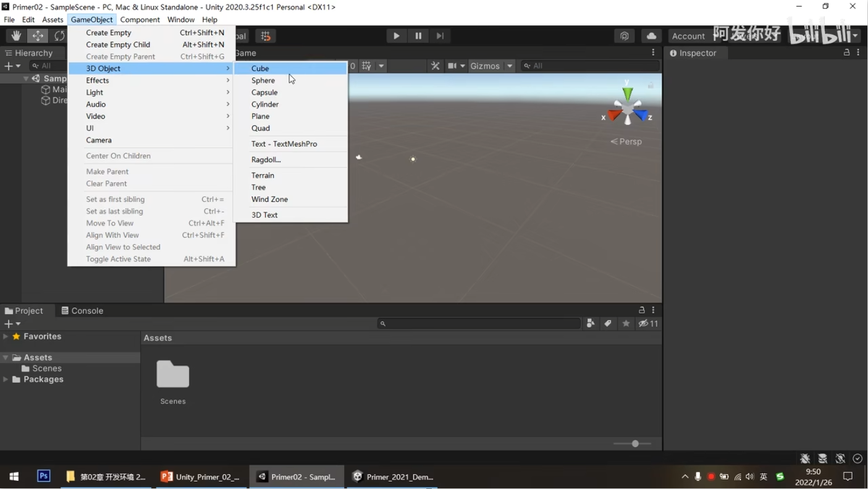
Task: Click red X axis cone on gizmo
Action: [613, 116]
